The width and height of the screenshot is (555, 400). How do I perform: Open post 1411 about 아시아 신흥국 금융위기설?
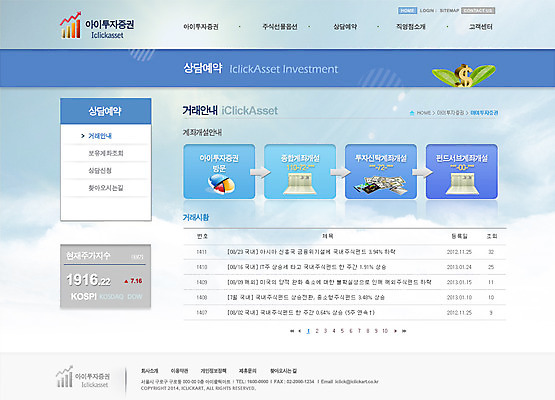[311, 252]
